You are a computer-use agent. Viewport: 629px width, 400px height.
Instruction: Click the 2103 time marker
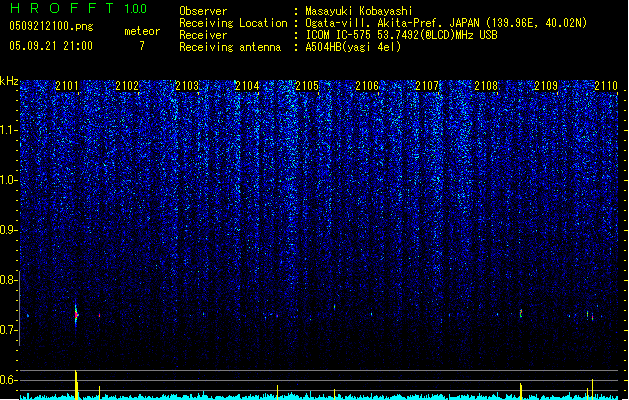click(187, 86)
